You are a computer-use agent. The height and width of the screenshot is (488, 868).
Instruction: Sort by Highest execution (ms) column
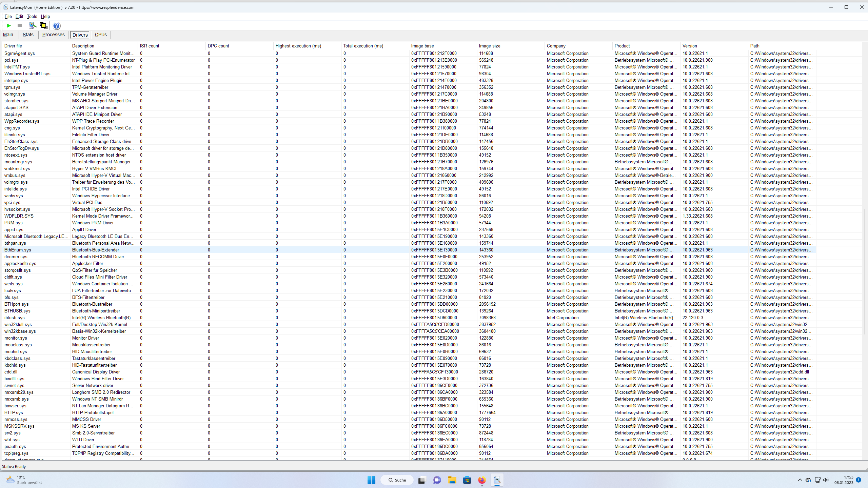(x=298, y=46)
